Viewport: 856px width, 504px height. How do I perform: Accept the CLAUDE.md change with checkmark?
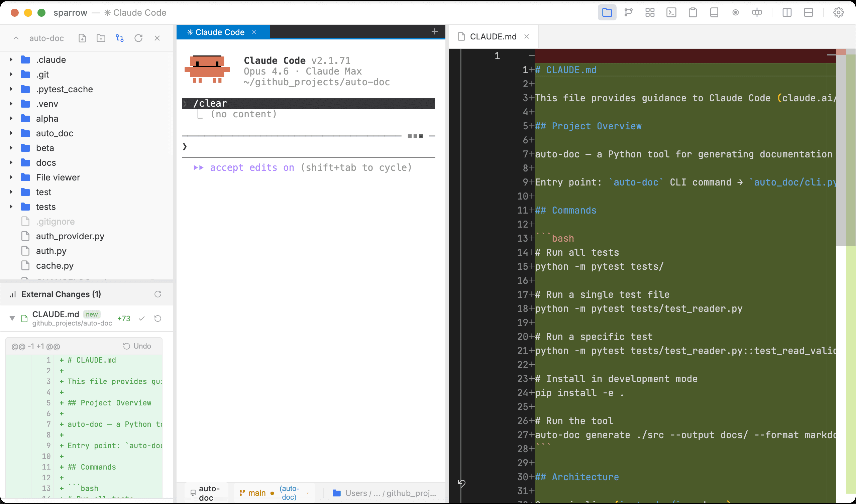(142, 319)
